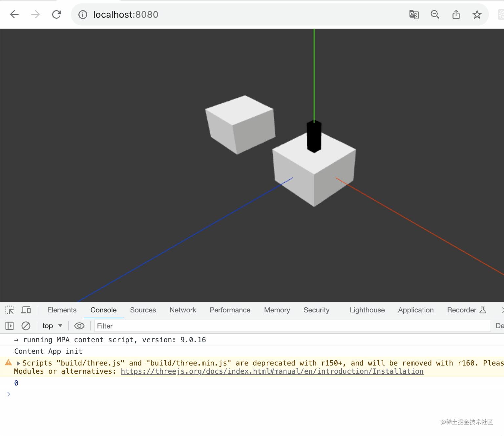Viewport: 504px width, 436px height.
Task: Go back to the previous page
Action: [x=14, y=14]
